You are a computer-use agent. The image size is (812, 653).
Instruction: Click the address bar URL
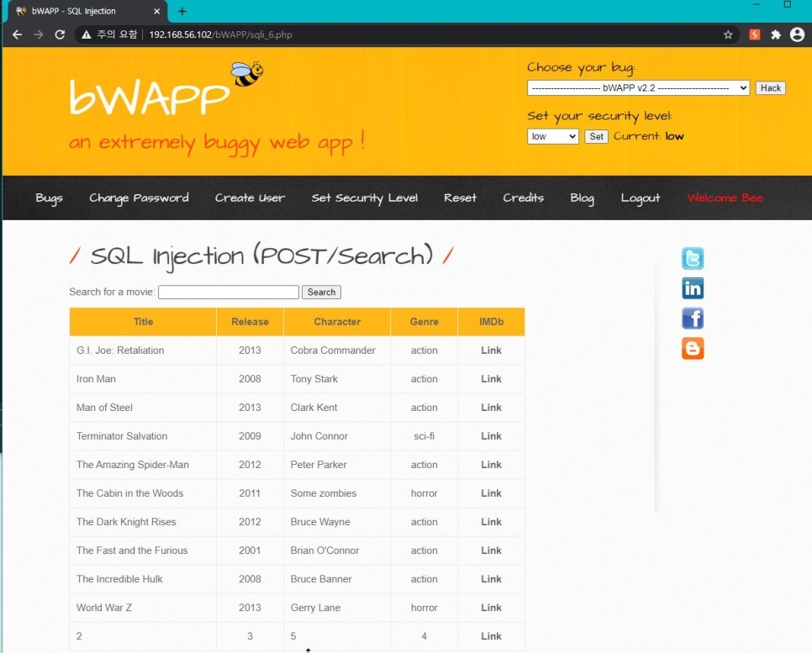[x=220, y=34]
